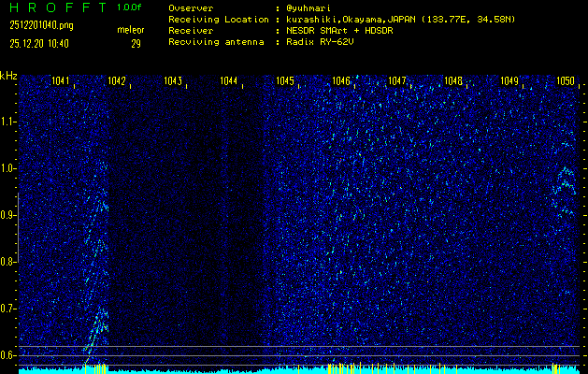Click the meteor count value 29
The image size is (588, 374).
click(x=136, y=43)
